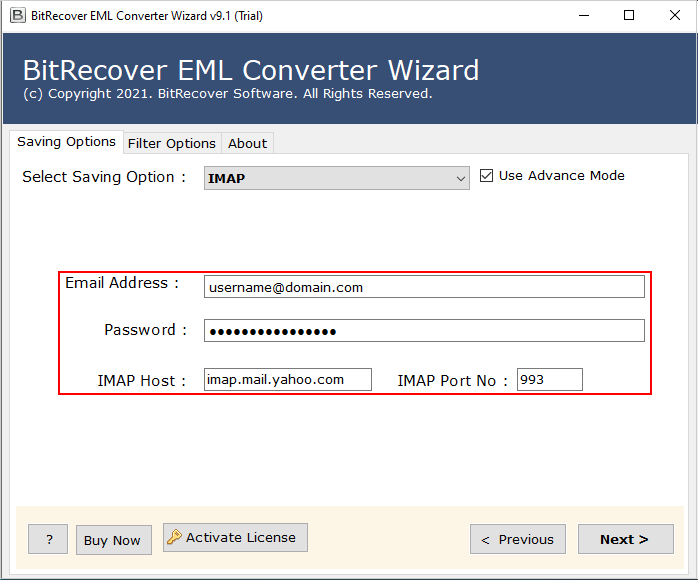Close the EML Converter Wizard window
698x580 pixels.
(x=674, y=15)
